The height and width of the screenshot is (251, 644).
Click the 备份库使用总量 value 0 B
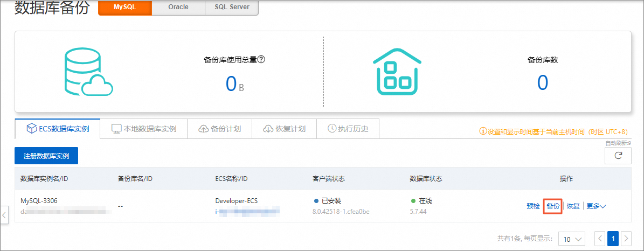[235, 84]
